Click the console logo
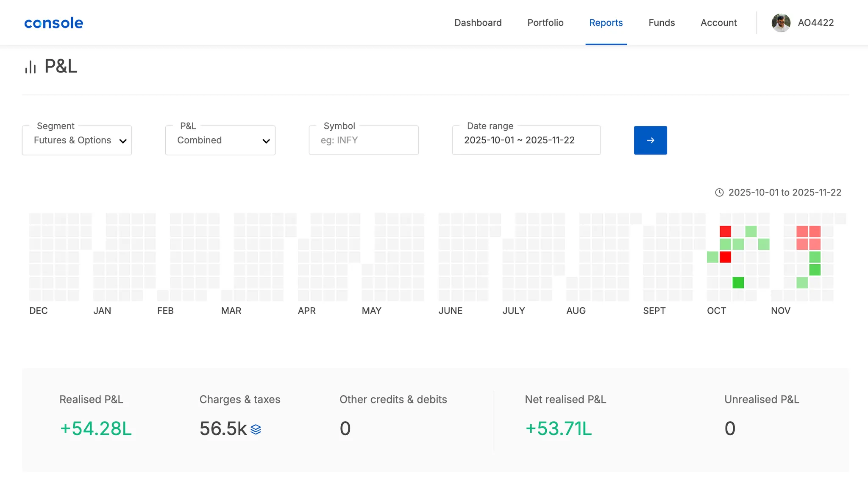This screenshot has height=487, width=868. click(x=53, y=23)
